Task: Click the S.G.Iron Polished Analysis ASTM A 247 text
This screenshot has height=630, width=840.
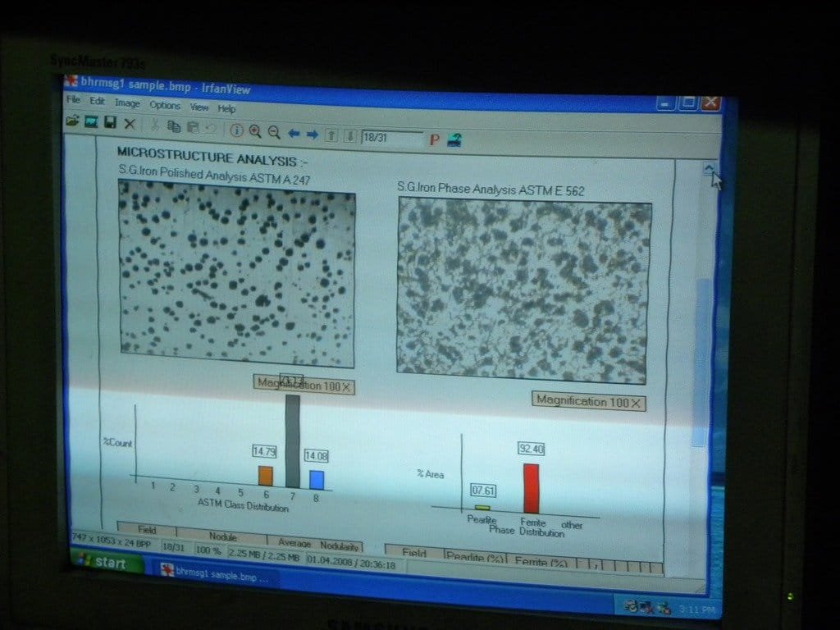Action: (214, 176)
